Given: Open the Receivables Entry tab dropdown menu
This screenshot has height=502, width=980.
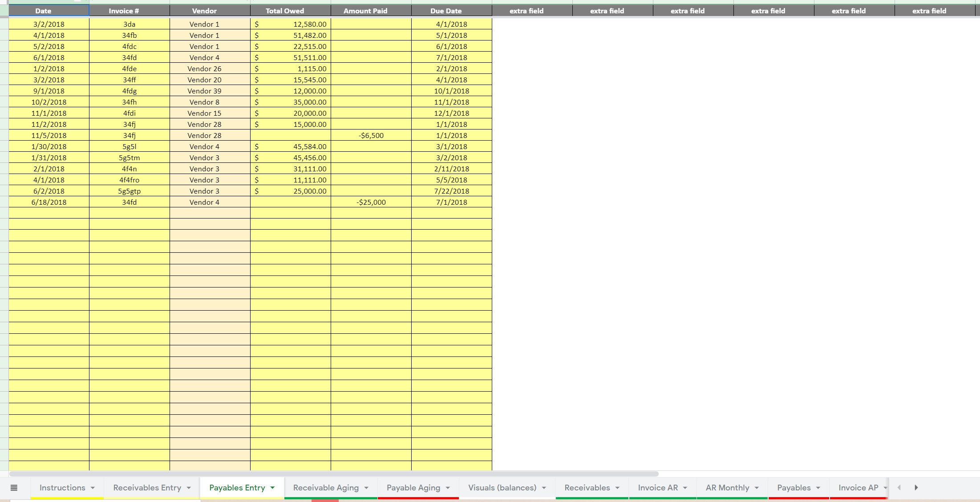Looking at the screenshot, I should (x=190, y=488).
